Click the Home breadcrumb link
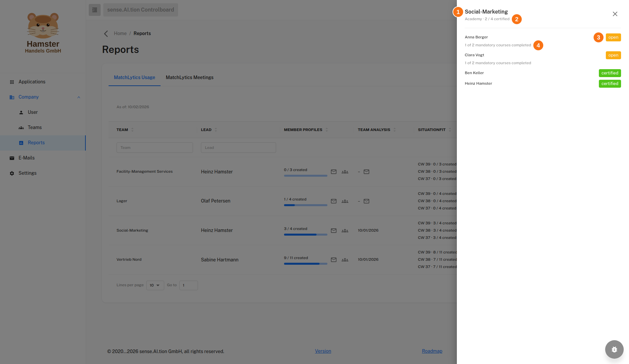The width and height of the screenshot is (629, 364). (x=120, y=33)
